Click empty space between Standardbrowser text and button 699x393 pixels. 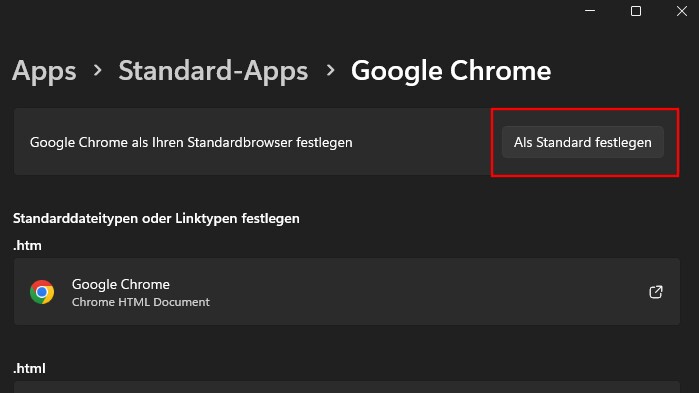point(424,142)
